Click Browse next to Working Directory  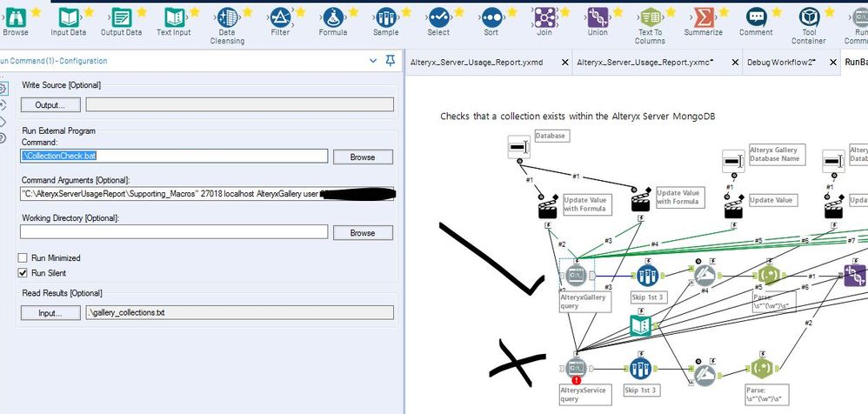[363, 233]
